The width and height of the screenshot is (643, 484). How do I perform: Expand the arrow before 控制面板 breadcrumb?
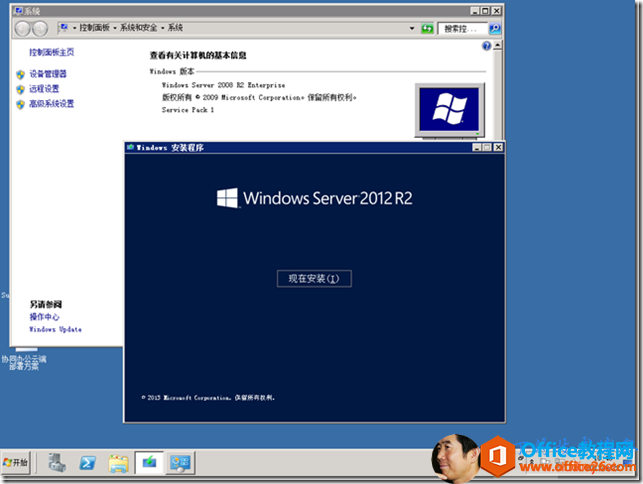75,28
